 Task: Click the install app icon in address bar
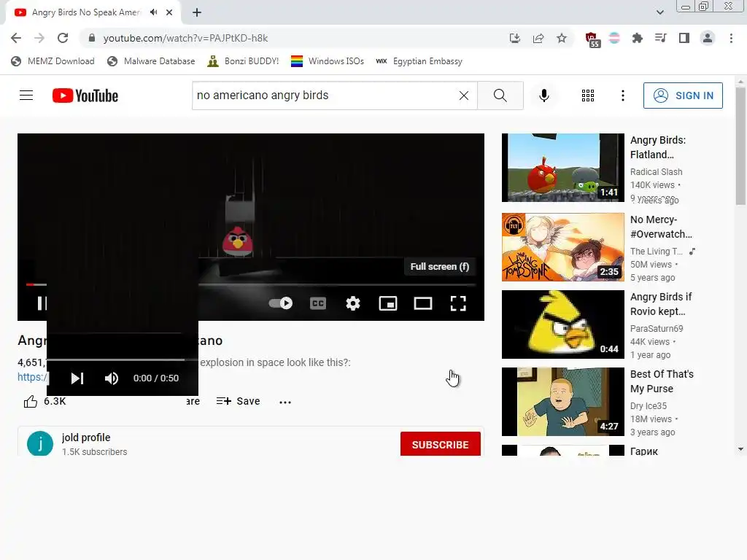[x=514, y=38]
